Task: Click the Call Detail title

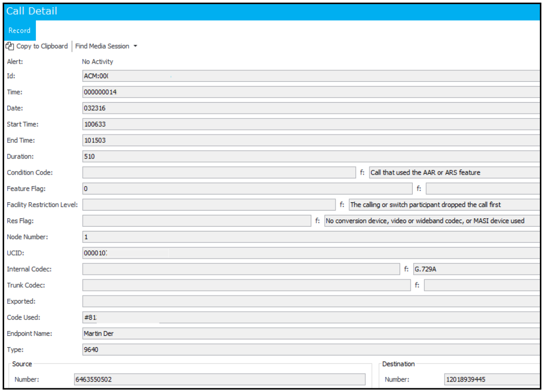Action: tap(32, 11)
